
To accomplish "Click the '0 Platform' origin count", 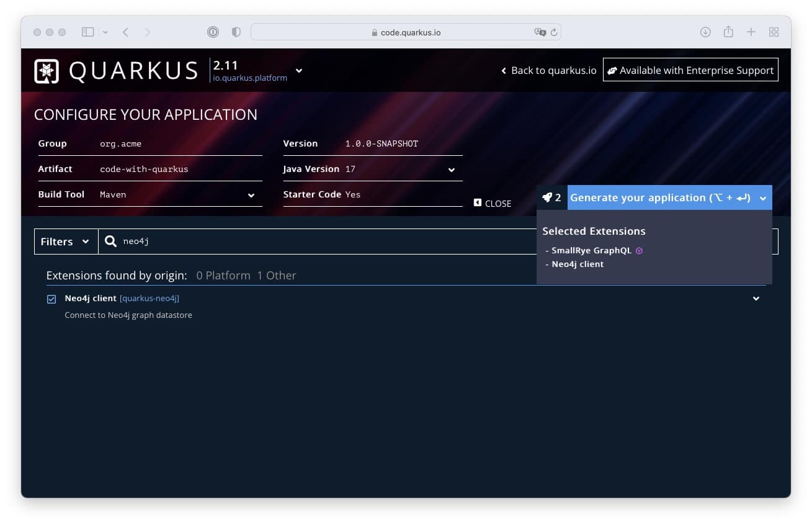I will [x=223, y=276].
